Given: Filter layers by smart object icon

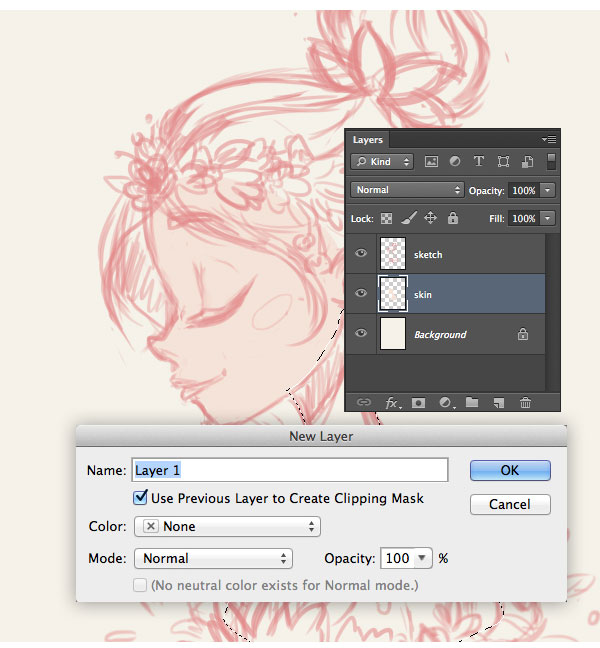Looking at the screenshot, I should (527, 162).
